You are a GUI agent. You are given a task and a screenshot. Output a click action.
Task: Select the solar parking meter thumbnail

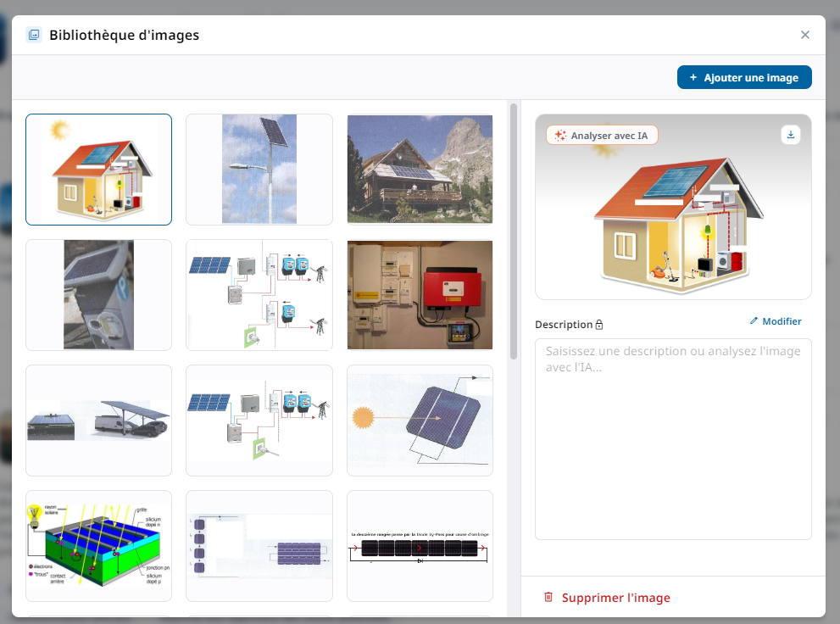[x=98, y=295]
